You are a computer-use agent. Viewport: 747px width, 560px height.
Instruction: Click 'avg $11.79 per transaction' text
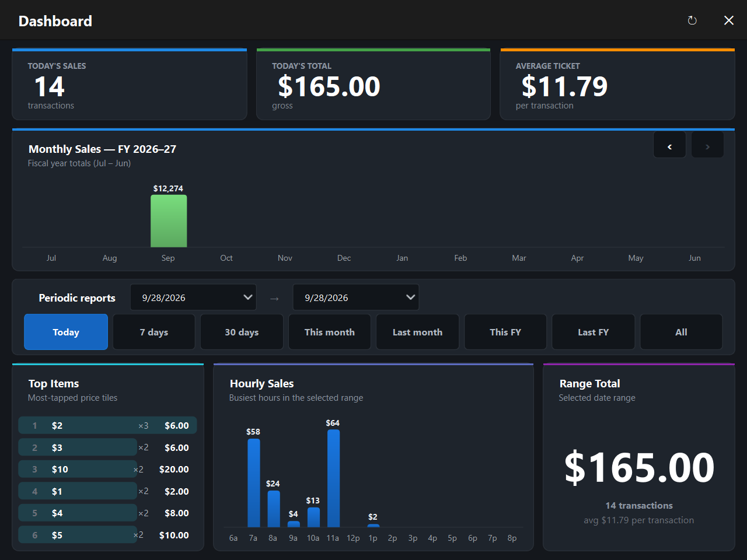pyautogui.click(x=639, y=520)
